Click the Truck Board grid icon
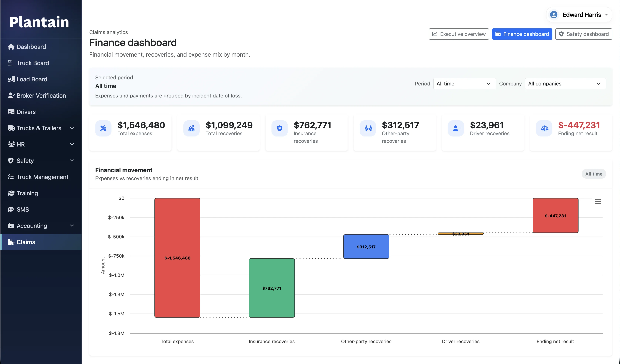Image resolution: width=620 pixels, height=364 pixels. (11, 63)
